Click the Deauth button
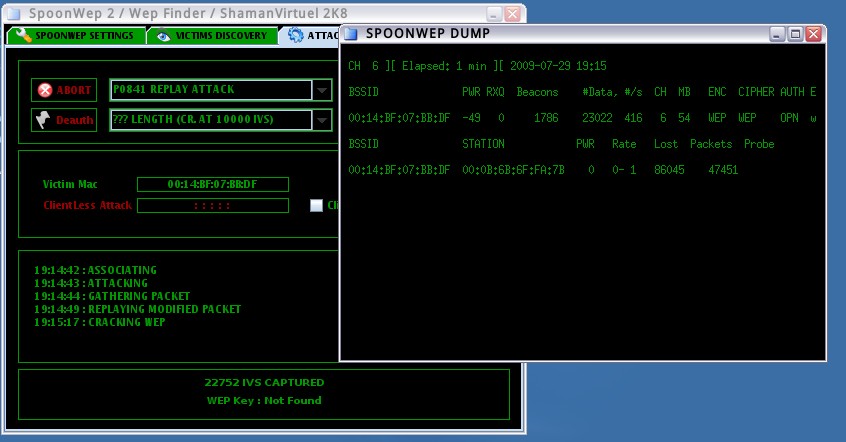The image size is (846, 442). coord(64,120)
